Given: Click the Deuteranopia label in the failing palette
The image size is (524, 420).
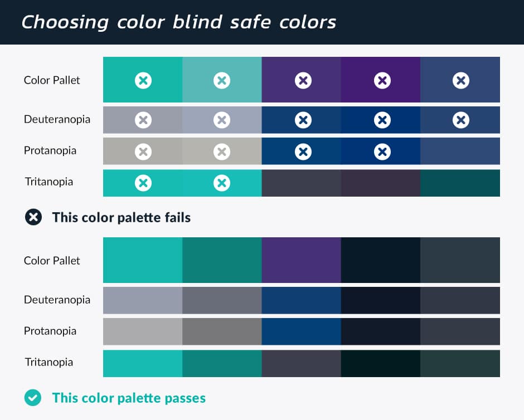Looking at the screenshot, I should (x=57, y=120).
